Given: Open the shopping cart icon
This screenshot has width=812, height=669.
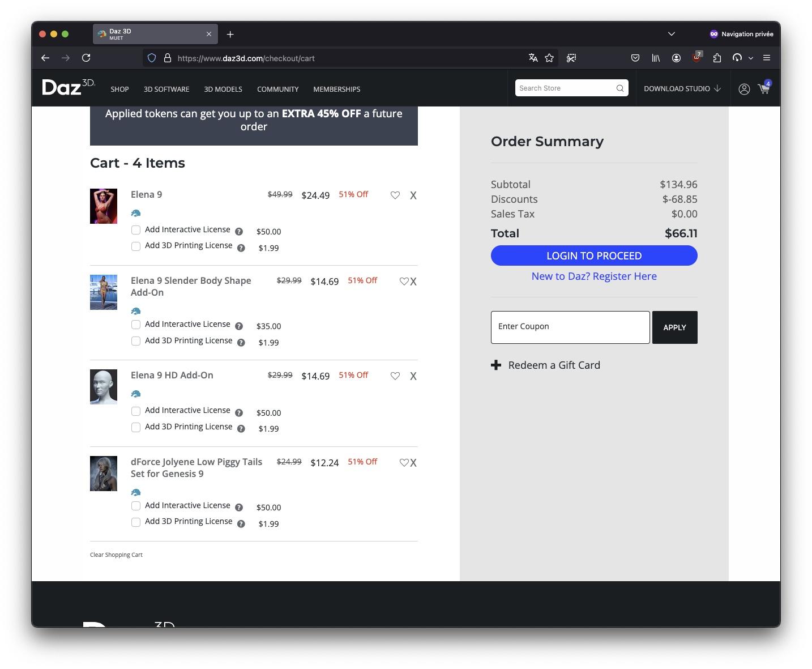Looking at the screenshot, I should click(764, 88).
